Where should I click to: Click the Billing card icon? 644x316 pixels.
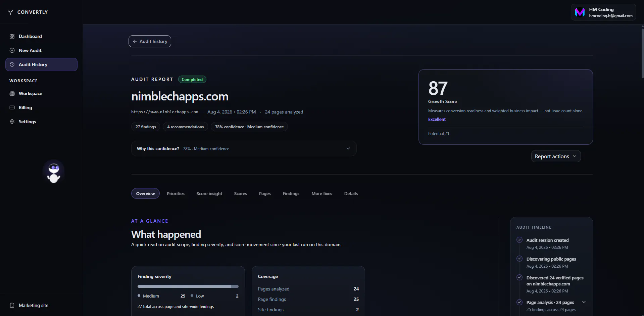pos(12,107)
